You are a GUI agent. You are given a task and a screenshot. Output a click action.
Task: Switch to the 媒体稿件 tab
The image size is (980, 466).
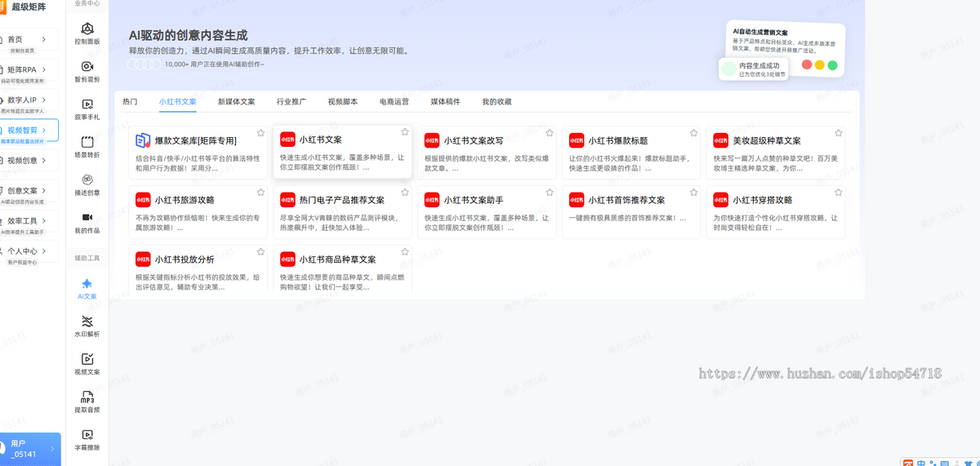click(446, 102)
